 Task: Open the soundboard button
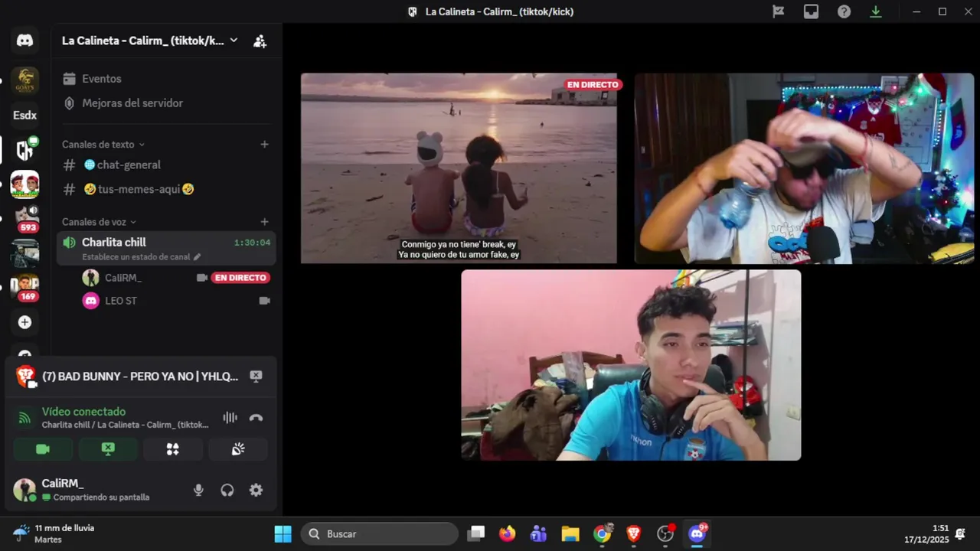(238, 449)
